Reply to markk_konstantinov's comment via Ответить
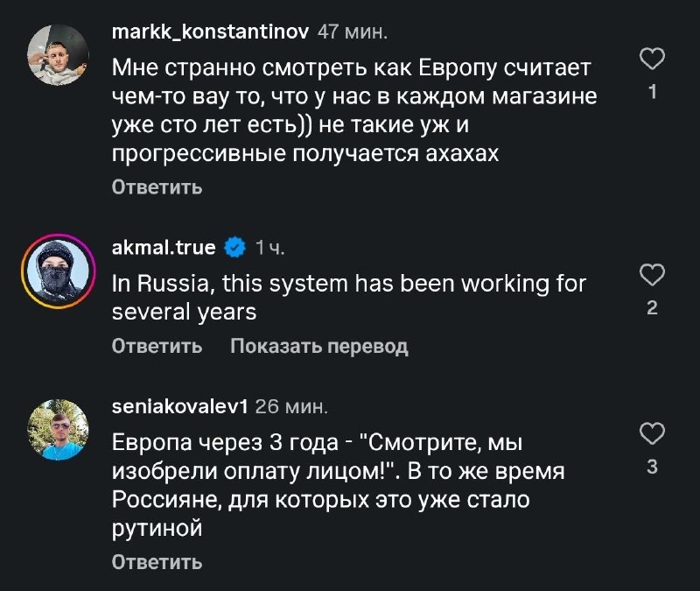700x591 pixels. tap(157, 186)
